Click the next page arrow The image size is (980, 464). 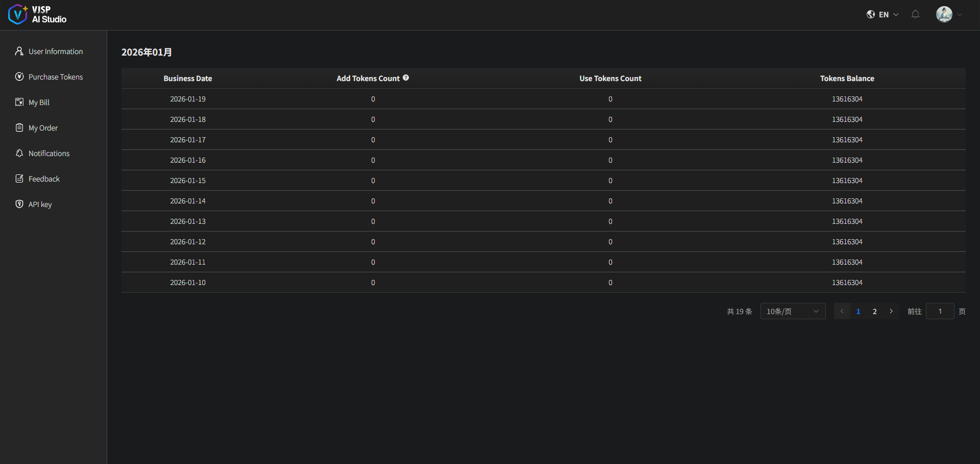pyautogui.click(x=891, y=311)
